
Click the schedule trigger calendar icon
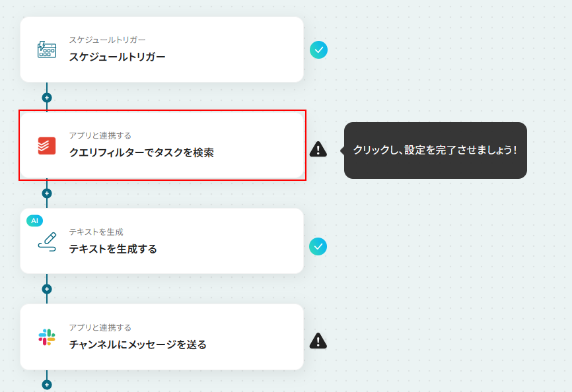[47, 49]
